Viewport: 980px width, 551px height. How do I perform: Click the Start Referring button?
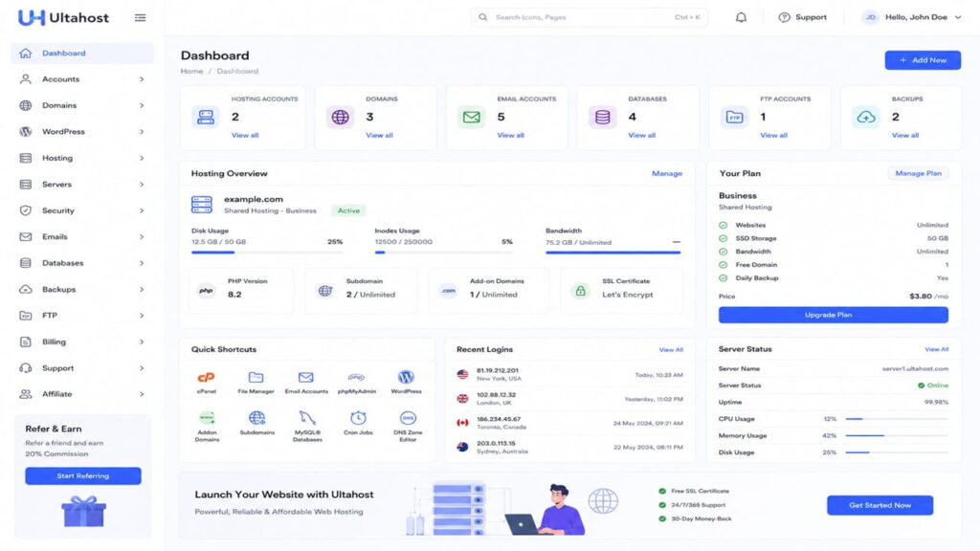coord(83,476)
